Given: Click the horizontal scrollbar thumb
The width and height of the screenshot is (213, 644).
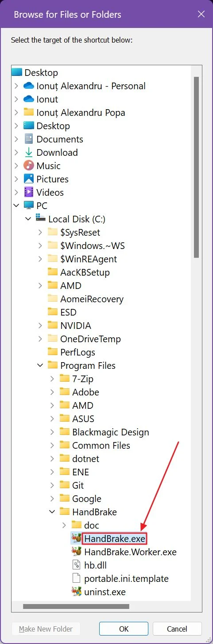Looking at the screenshot, I should [76, 606].
